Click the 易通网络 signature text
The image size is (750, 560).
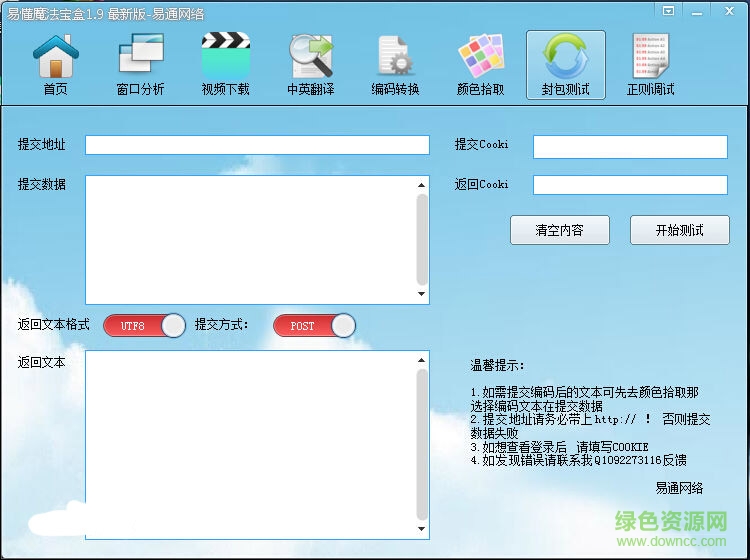(x=679, y=488)
